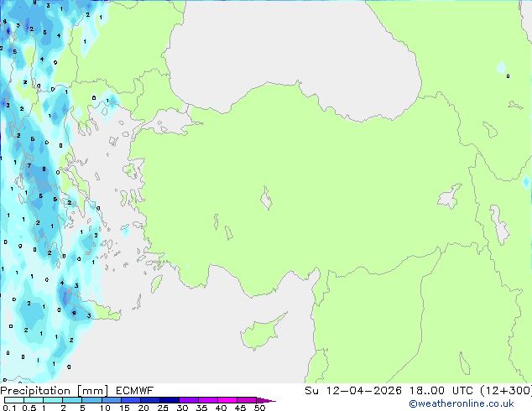This screenshot has width=532, height=411.
Task: Click the date 'Su 12-04-2026' text
Action: tap(353, 391)
